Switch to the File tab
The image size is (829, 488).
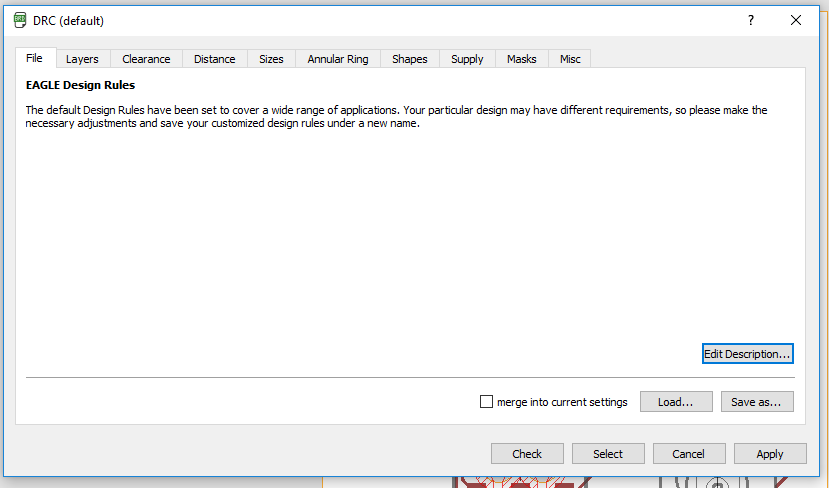pos(35,58)
